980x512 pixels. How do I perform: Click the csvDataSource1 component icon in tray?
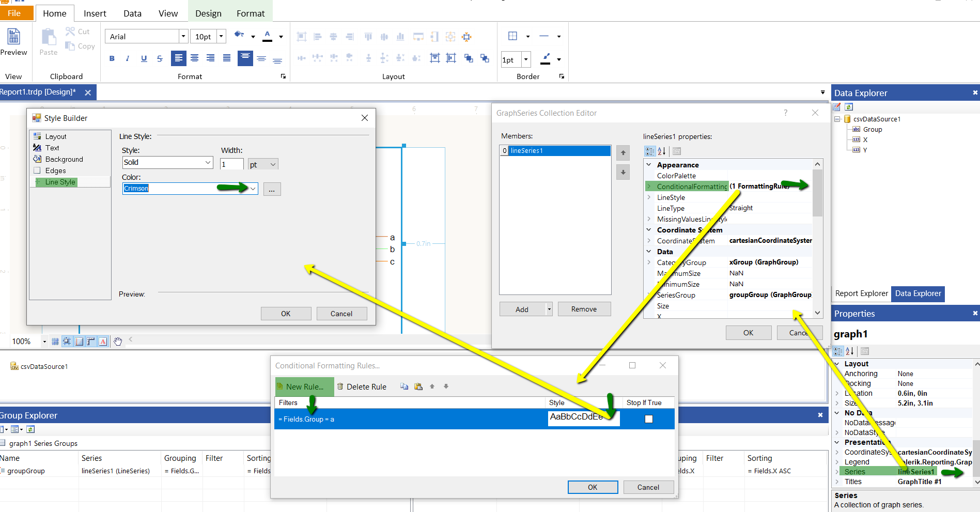tap(14, 366)
